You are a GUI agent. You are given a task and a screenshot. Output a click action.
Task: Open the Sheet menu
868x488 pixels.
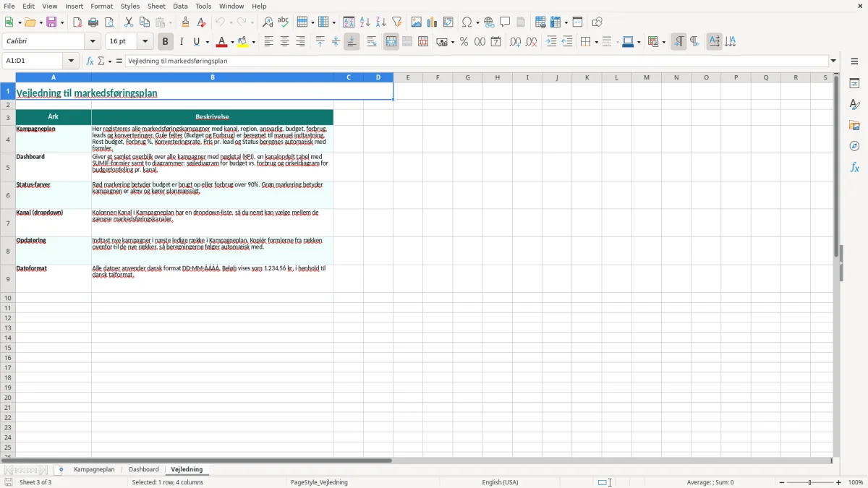(x=156, y=6)
